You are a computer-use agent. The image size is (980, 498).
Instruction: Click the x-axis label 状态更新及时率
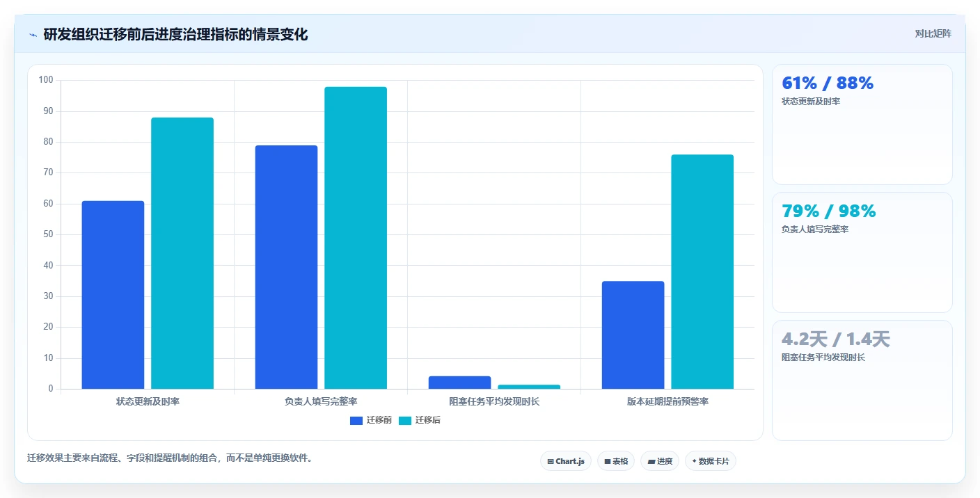pos(148,401)
